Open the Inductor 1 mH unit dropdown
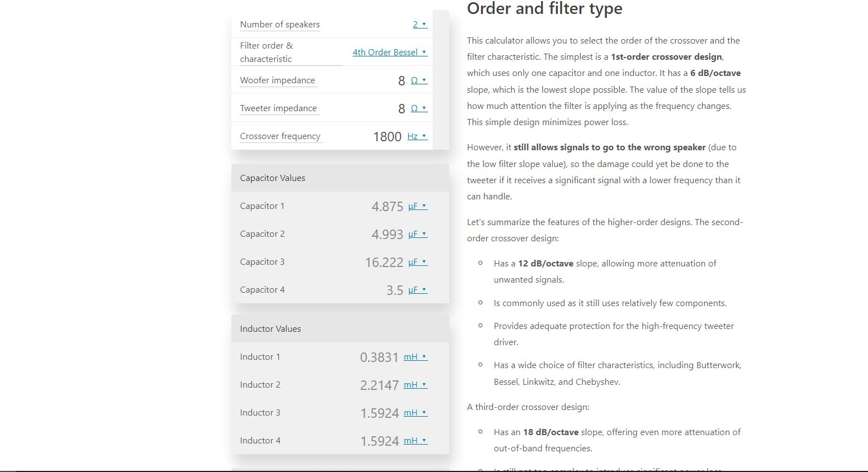The image size is (868, 472). tap(415, 357)
